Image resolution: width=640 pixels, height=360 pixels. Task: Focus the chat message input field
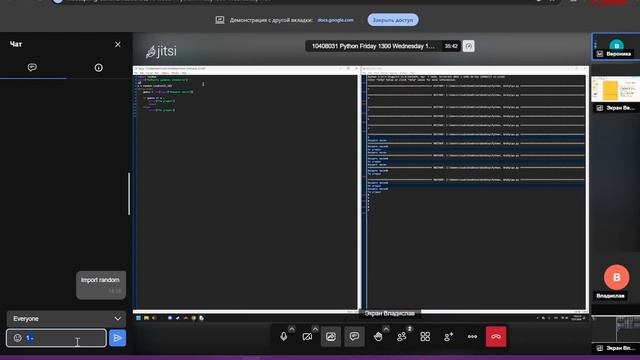click(56, 338)
